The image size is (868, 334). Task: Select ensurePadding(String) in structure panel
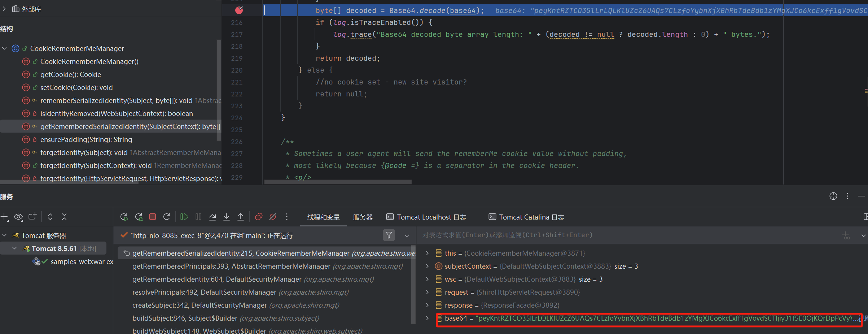(x=86, y=139)
